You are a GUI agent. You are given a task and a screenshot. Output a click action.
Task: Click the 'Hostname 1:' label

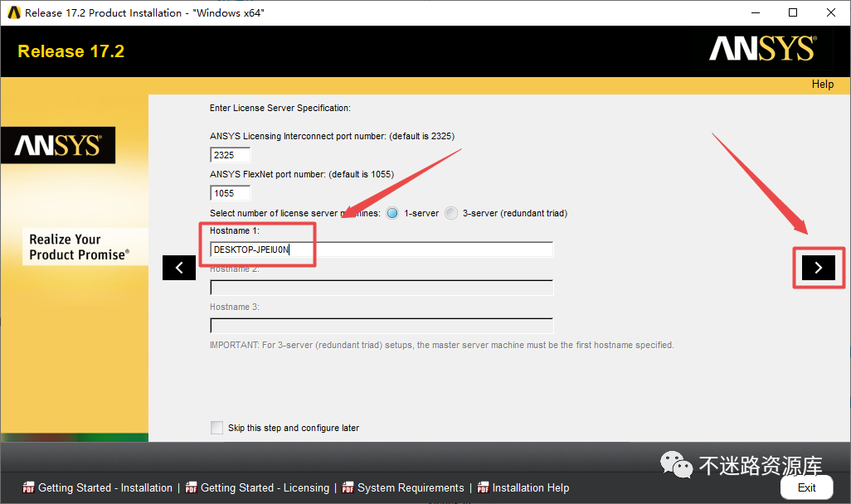[235, 230]
